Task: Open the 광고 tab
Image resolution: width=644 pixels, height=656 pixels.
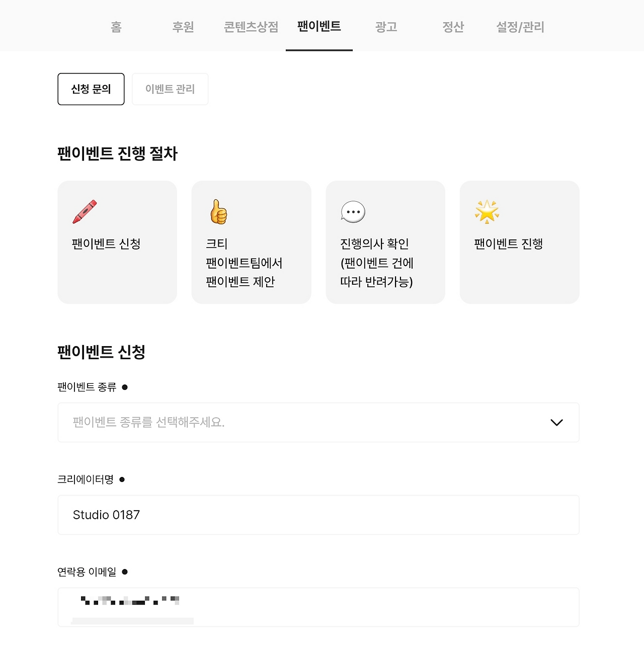Action: 386,27
